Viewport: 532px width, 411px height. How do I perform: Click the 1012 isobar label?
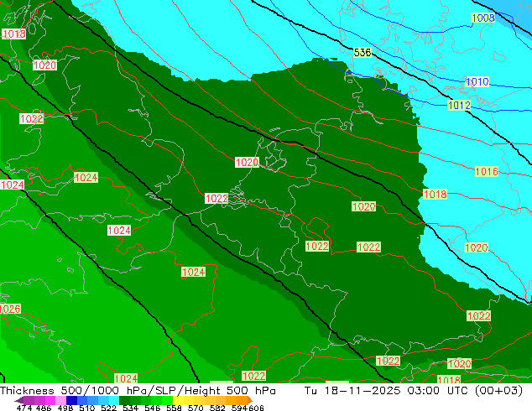click(x=459, y=106)
